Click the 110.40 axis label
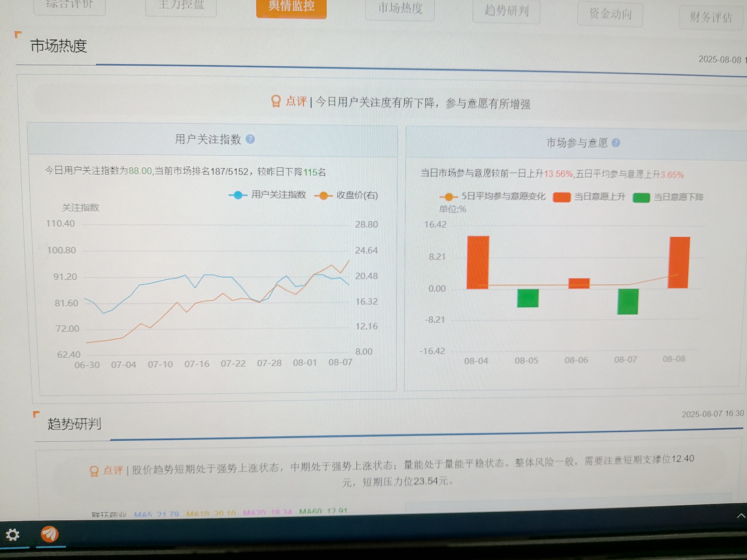The height and width of the screenshot is (560, 747). coord(61,223)
